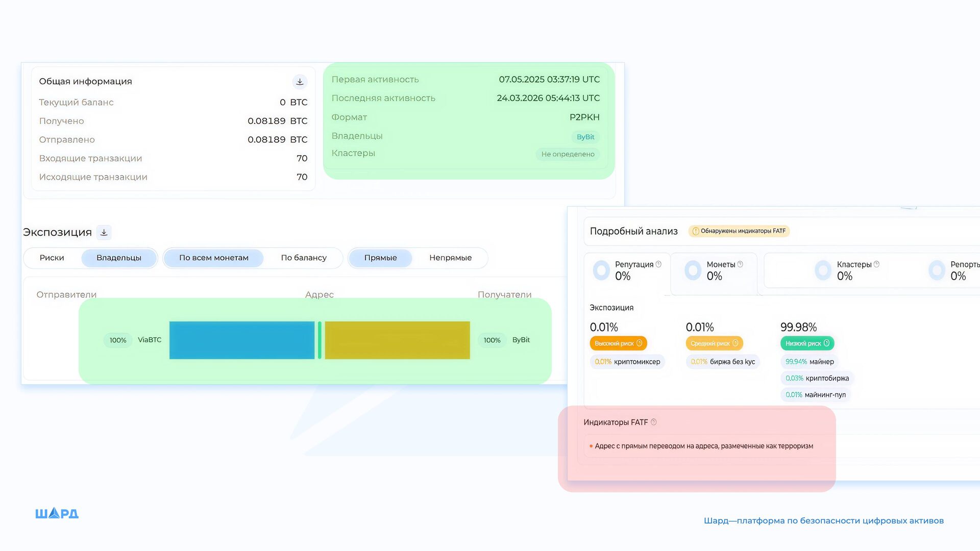This screenshot has height=551, width=980.
Task: Open the Кластеры tab
Action: [847, 270]
